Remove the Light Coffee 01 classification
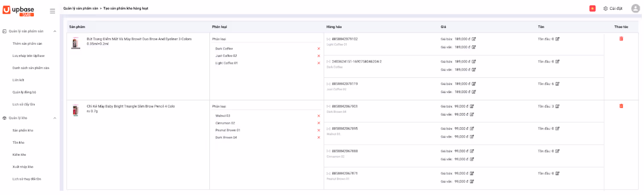644x195 pixels. tap(319, 63)
